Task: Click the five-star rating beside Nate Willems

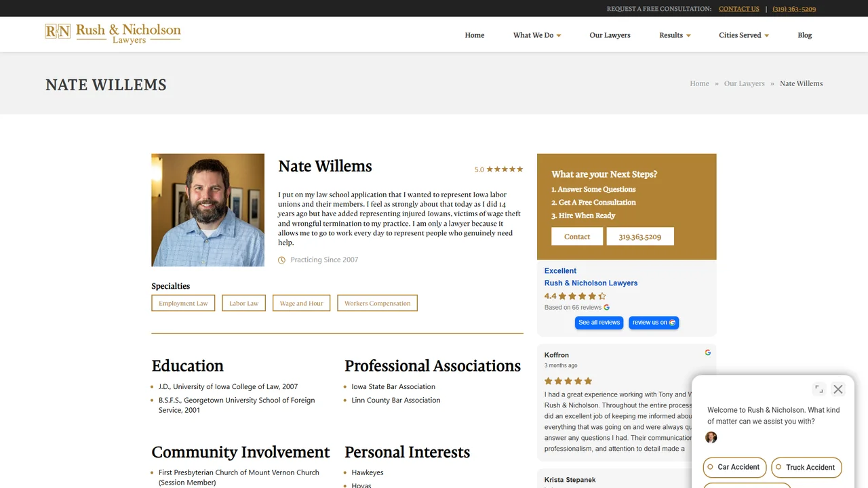Action: pos(505,169)
